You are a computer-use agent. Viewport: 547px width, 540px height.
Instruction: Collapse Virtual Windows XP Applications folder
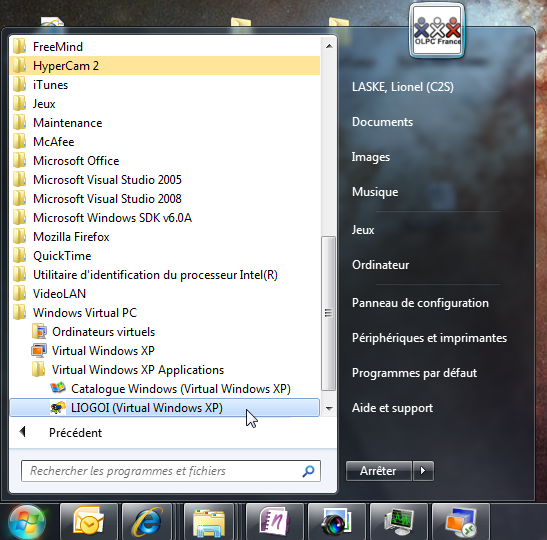165,370
